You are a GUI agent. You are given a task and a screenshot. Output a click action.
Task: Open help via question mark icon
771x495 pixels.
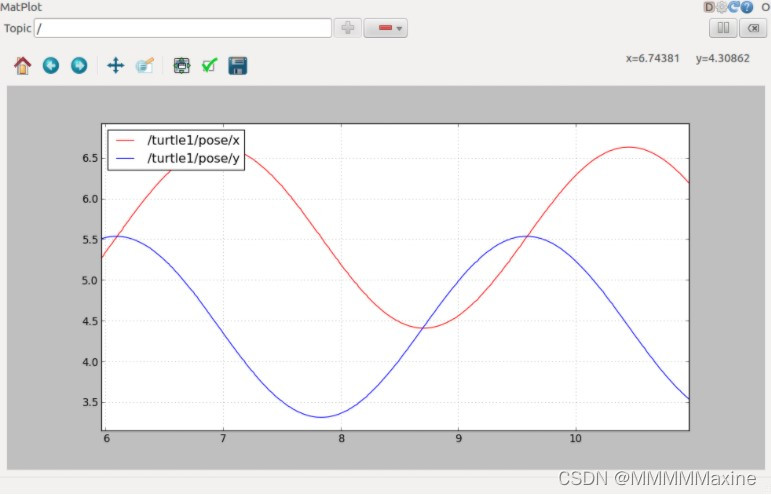[x=747, y=7]
